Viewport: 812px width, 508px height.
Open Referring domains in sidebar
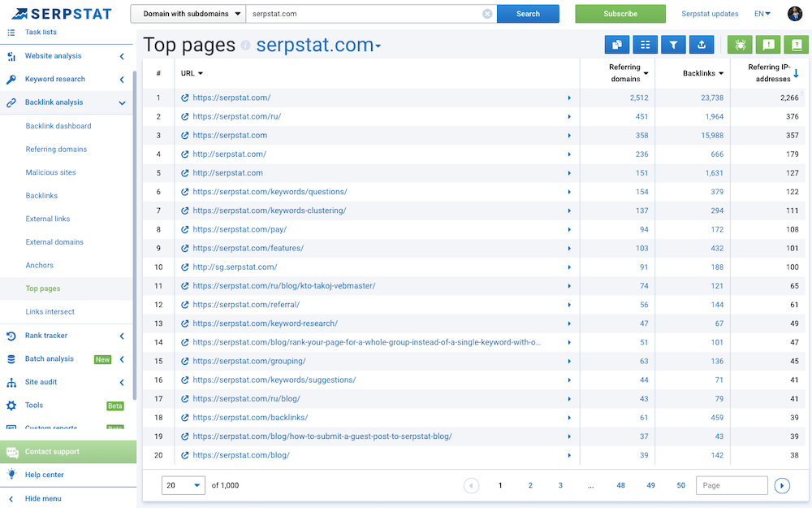coord(57,150)
